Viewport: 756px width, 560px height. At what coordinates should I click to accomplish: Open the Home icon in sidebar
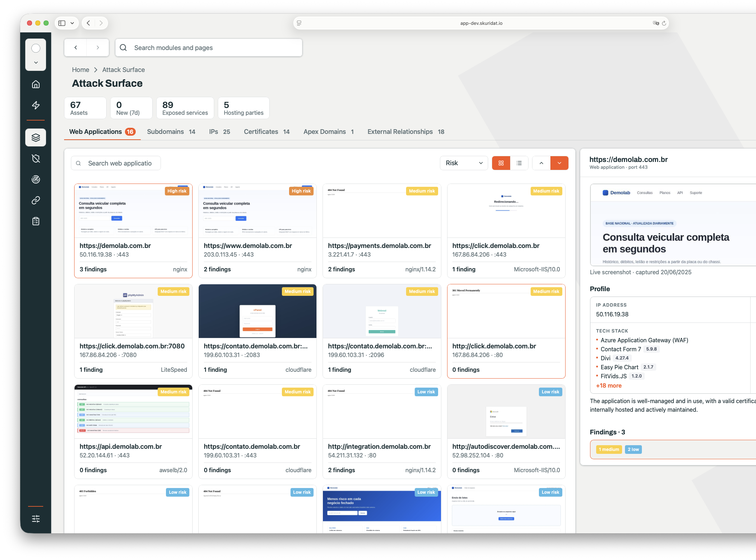pos(36,84)
